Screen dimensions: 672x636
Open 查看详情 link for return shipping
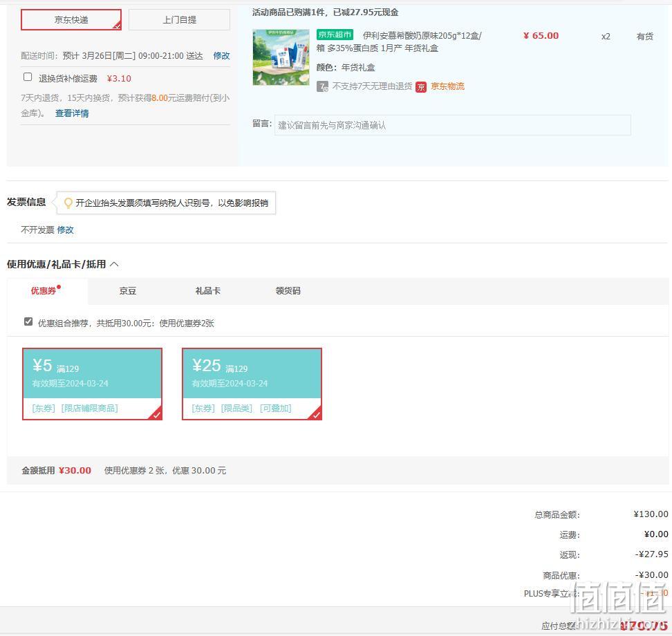click(x=72, y=113)
